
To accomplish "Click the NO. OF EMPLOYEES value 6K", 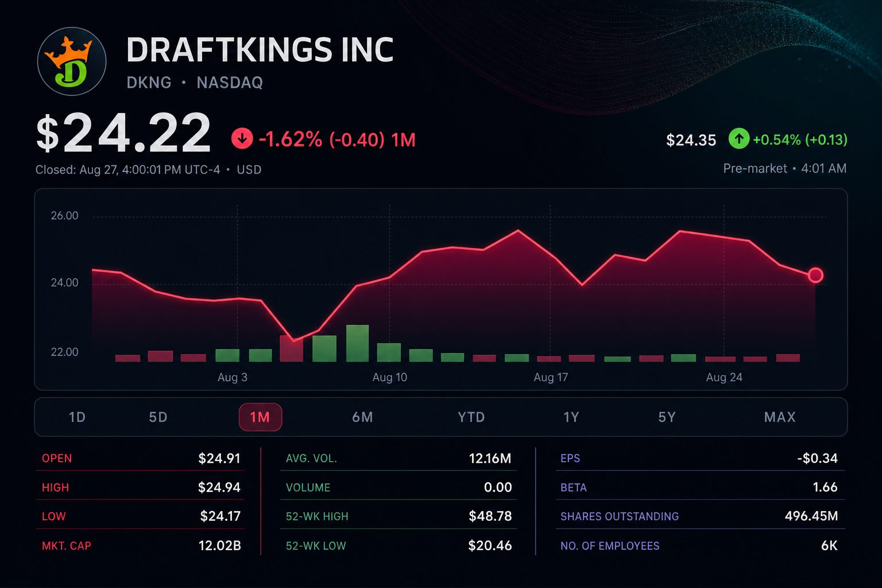I will click(829, 546).
